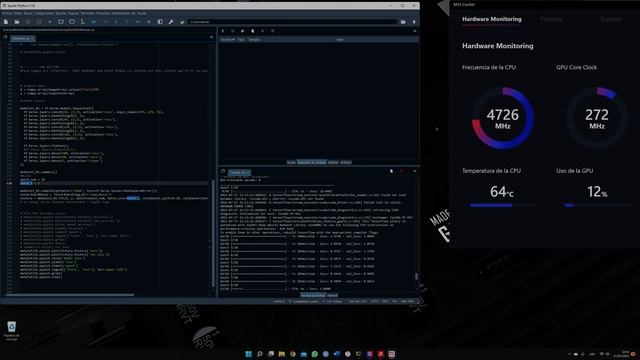
Task: Switch to the Gráficos tab
Action: point(333,162)
